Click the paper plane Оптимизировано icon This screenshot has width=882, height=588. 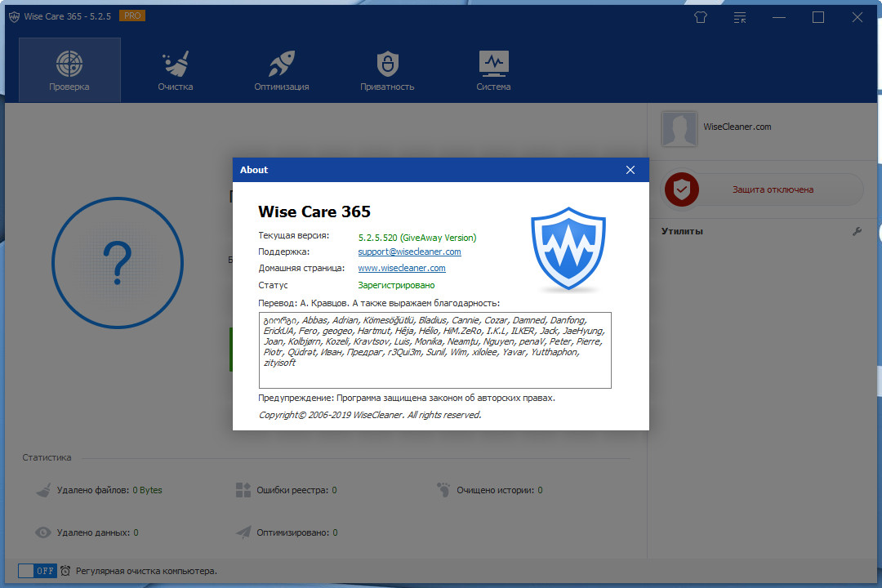point(243,532)
